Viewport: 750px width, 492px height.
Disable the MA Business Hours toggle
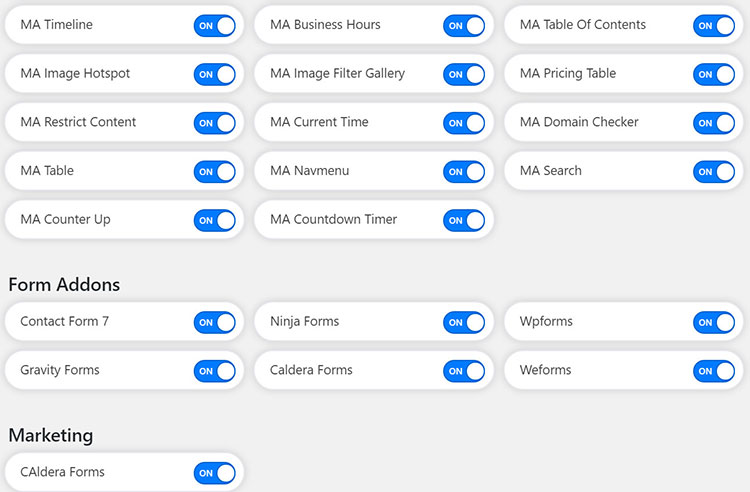point(464,25)
